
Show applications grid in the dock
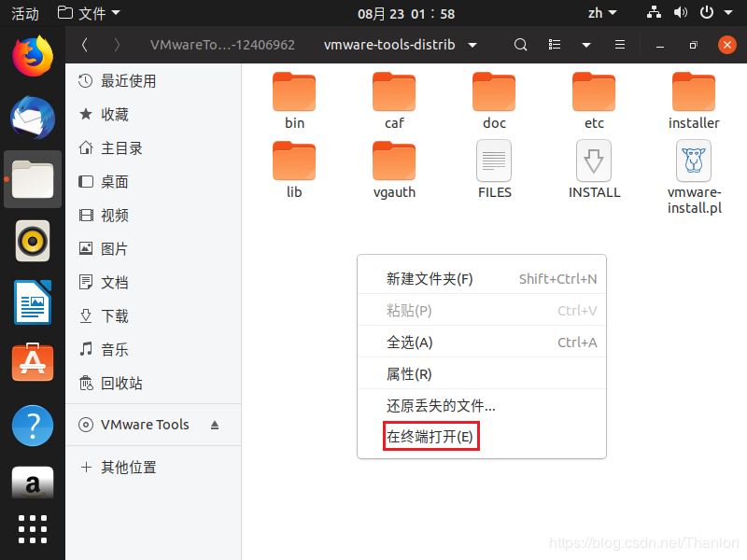tap(33, 528)
